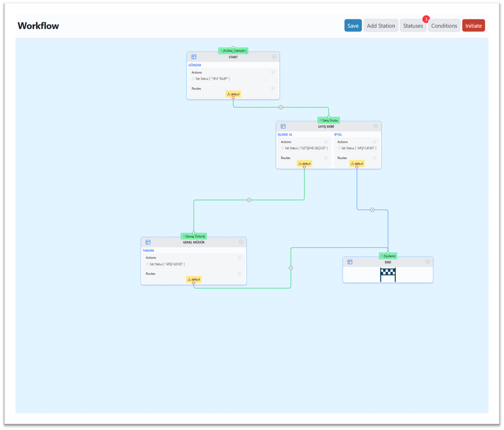Viewport: 504px width, 430px height.
Task: Toggle the İLETİŞİME GEÇİLDİ set status action
Action: coord(283,148)
